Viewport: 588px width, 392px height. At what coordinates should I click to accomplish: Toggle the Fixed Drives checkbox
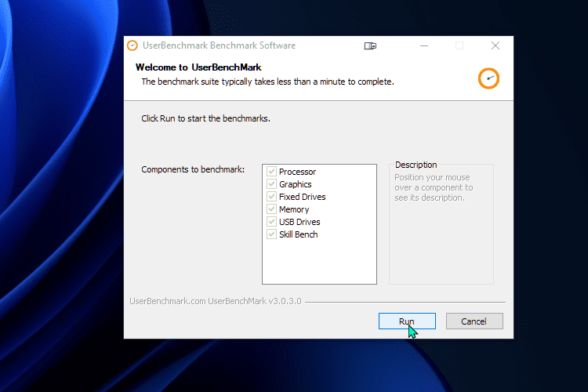[271, 197]
